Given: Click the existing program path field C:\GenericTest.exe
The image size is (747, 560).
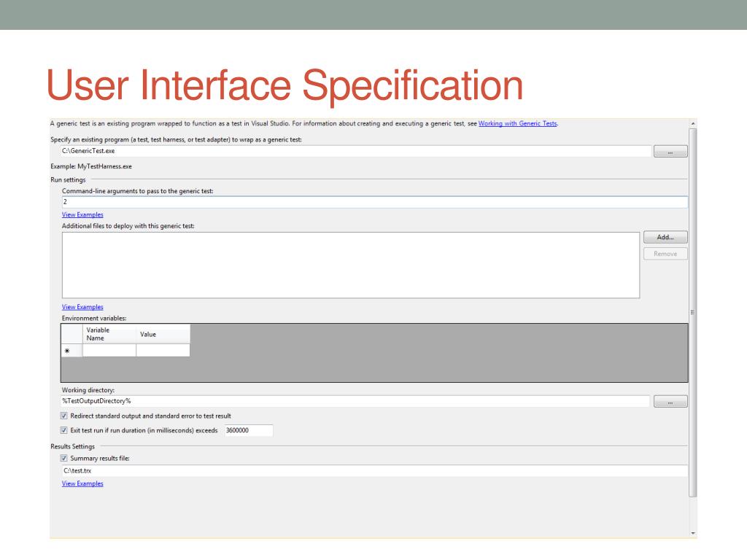Looking at the screenshot, I should tap(356, 151).
